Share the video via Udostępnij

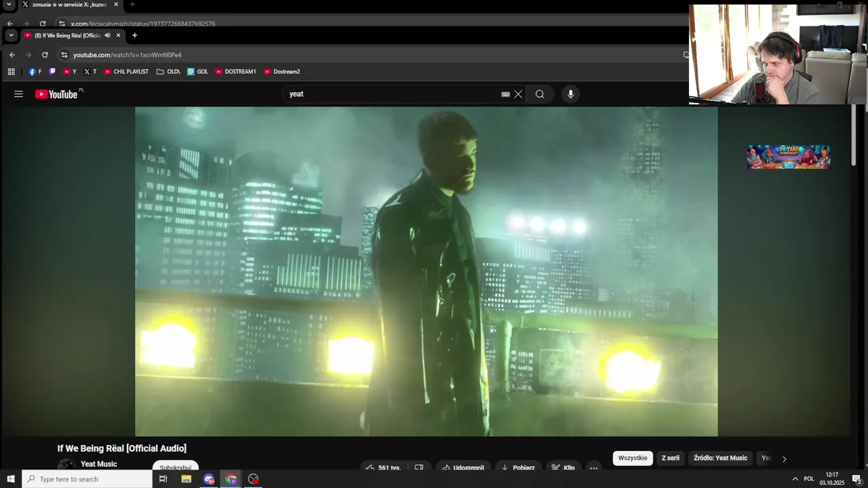[x=463, y=468]
